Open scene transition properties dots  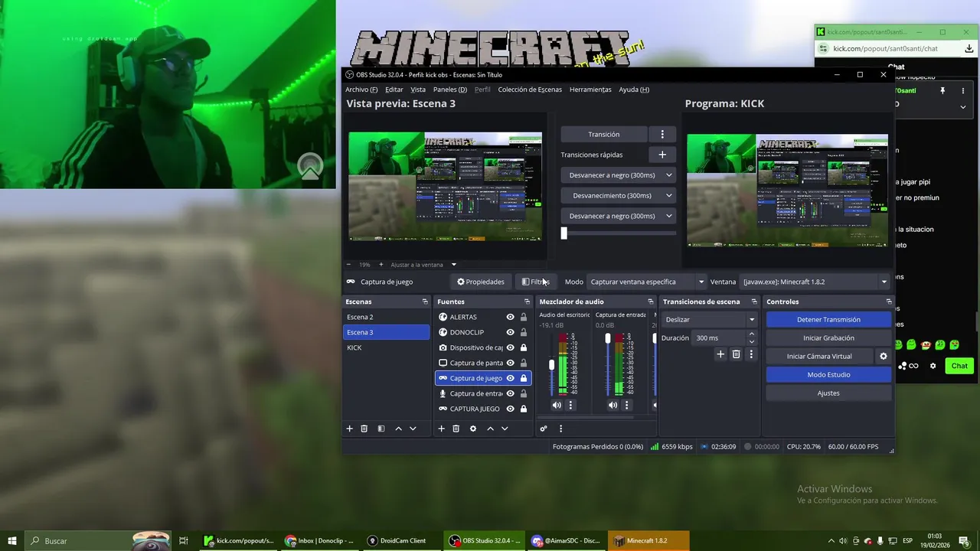tap(751, 354)
